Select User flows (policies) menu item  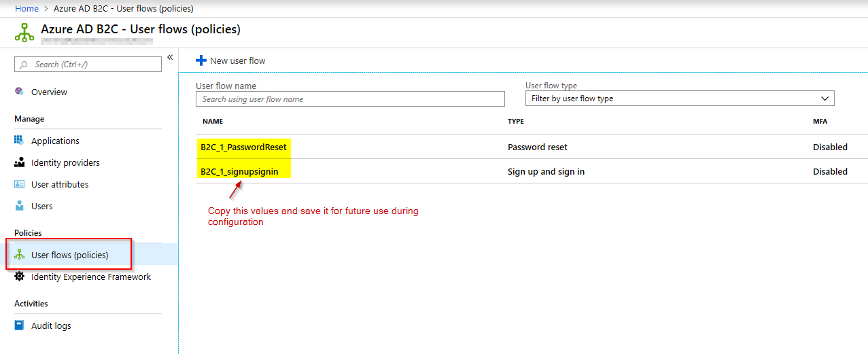69,255
